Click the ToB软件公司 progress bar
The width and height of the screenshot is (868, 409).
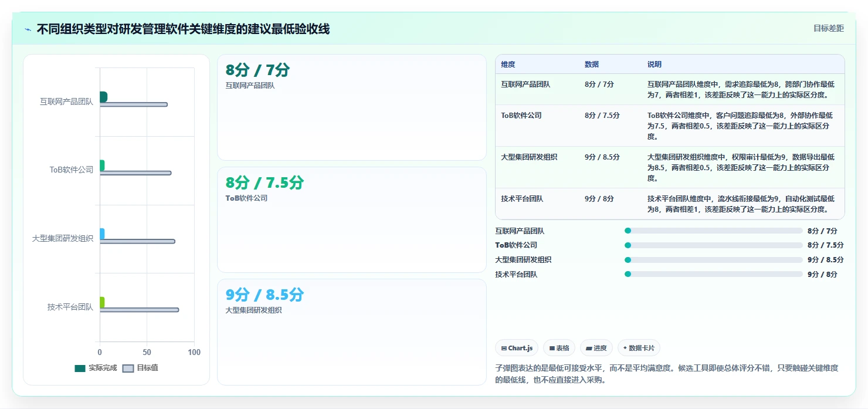[x=714, y=245]
